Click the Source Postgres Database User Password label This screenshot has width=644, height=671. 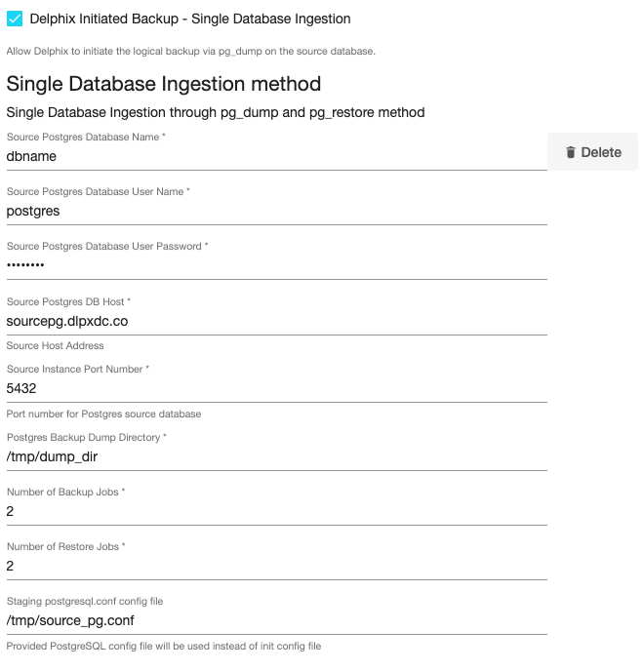pos(107,246)
